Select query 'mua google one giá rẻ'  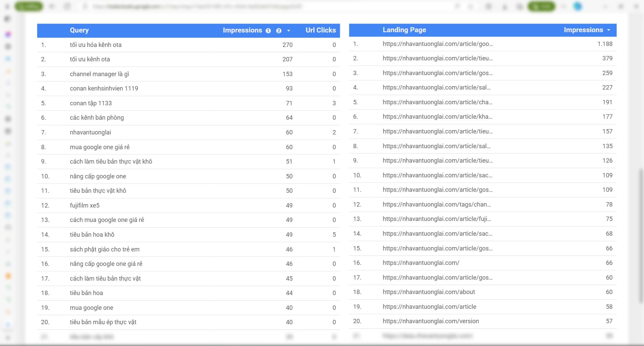point(100,147)
